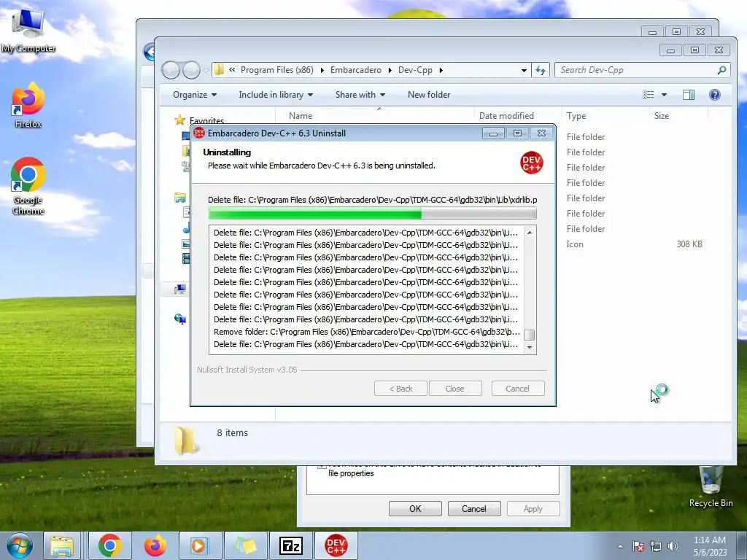
Task: Open My Computer desktop icon
Action: (x=28, y=31)
